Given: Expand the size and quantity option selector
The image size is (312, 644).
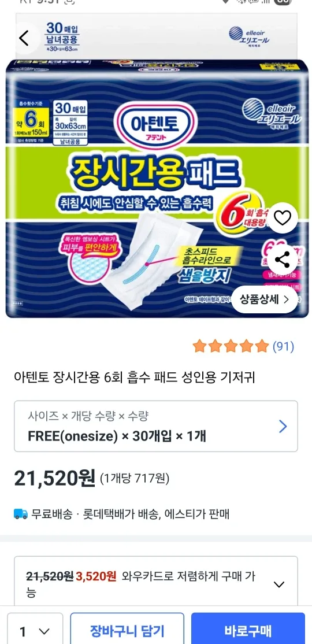Looking at the screenshot, I should (x=156, y=426).
